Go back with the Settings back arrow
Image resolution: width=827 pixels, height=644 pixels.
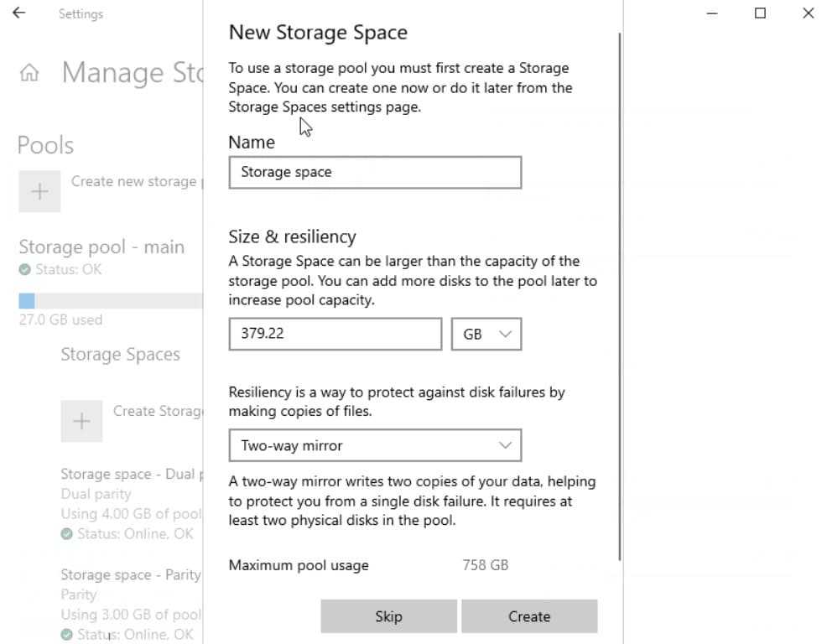pyautogui.click(x=19, y=13)
